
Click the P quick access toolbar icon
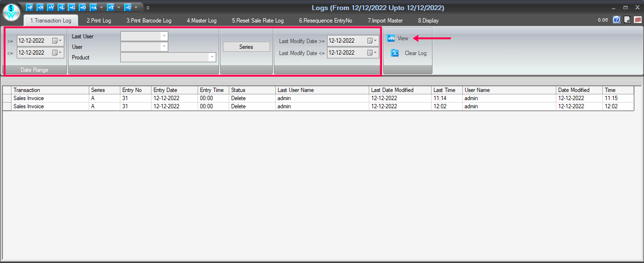[x=30, y=7]
